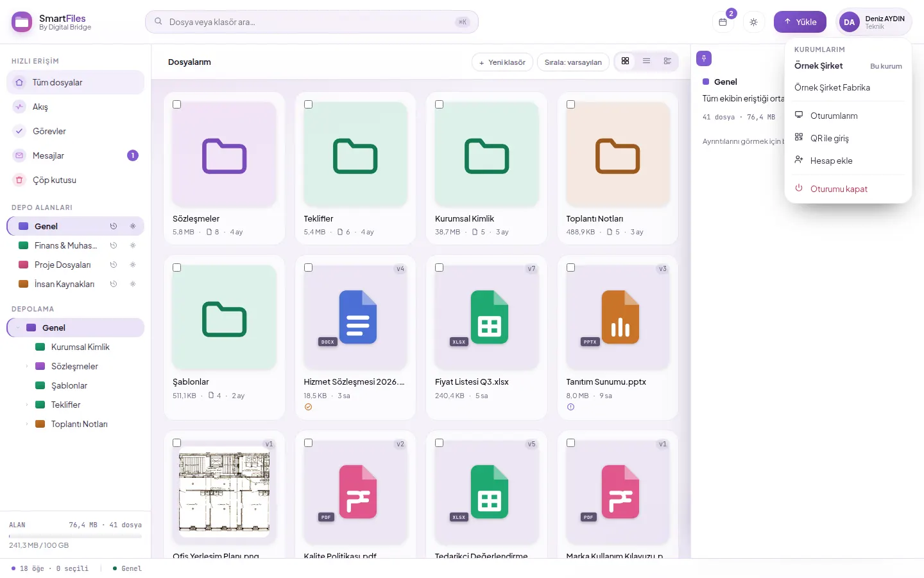
Task: Select the Teklifler folder checkbox
Action: [x=309, y=105]
